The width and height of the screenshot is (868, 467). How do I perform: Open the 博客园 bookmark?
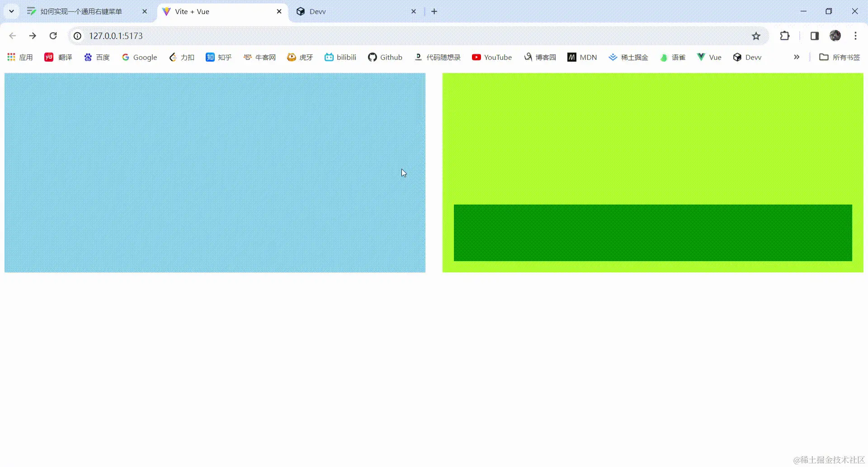click(x=540, y=57)
